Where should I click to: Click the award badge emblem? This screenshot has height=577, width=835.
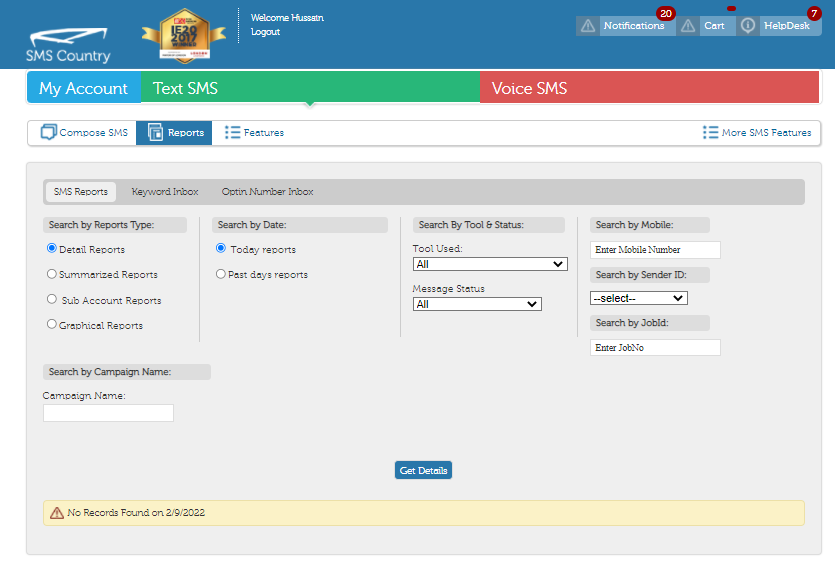183,33
